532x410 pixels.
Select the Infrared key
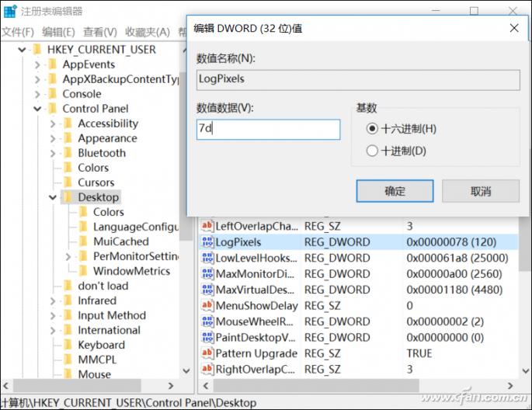coord(97,301)
